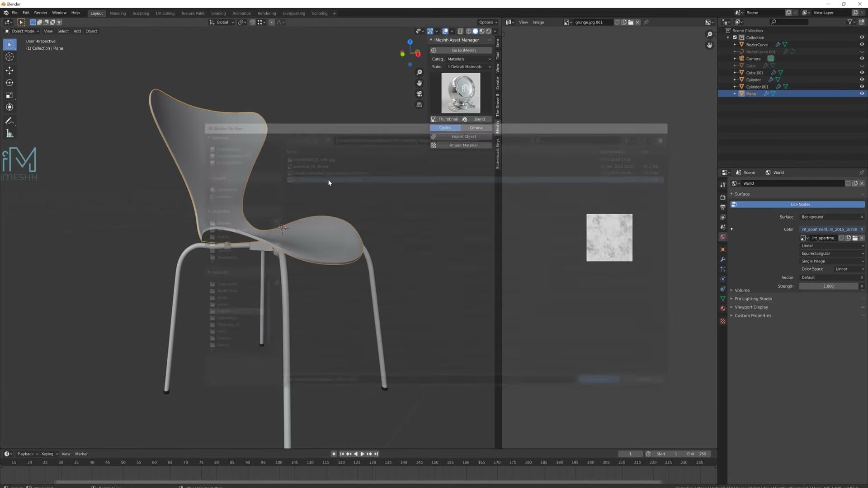Click iMeshh material preview thumbnail

(x=461, y=93)
